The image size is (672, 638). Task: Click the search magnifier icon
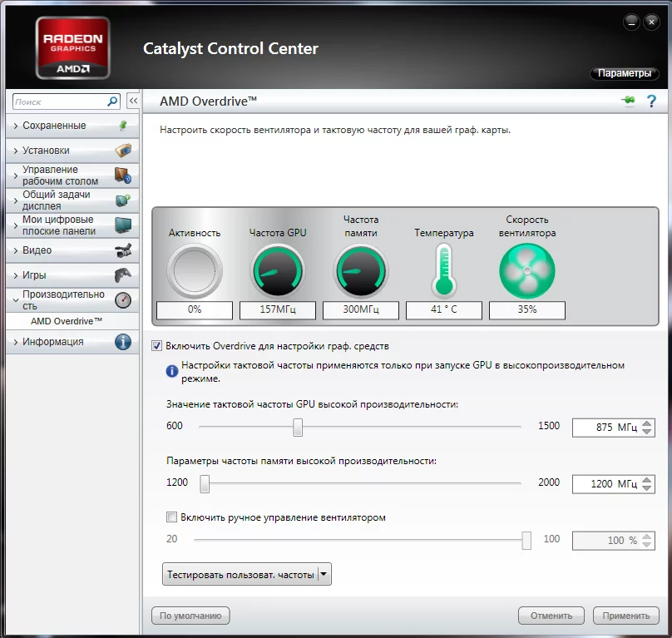point(113,101)
